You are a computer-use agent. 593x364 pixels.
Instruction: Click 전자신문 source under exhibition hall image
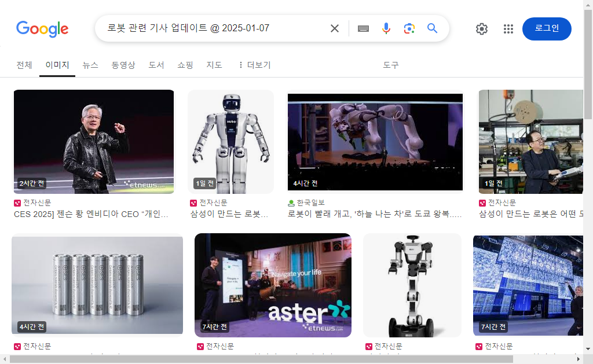coord(499,346)
